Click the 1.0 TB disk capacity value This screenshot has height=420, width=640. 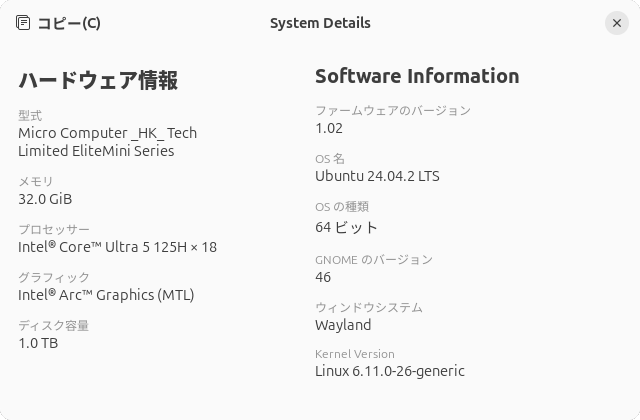(x=38, y=343)
